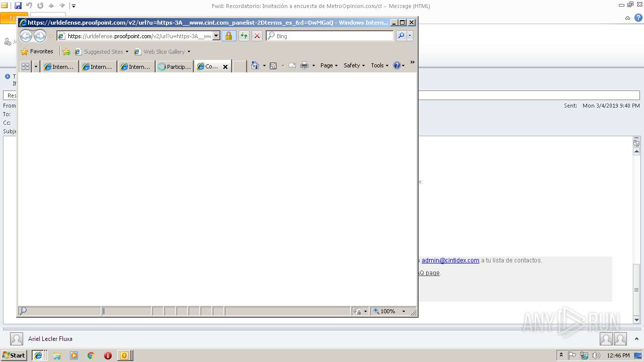644x362 pixels.
Task: Open the Tools menu
Action: click(379, 65)
